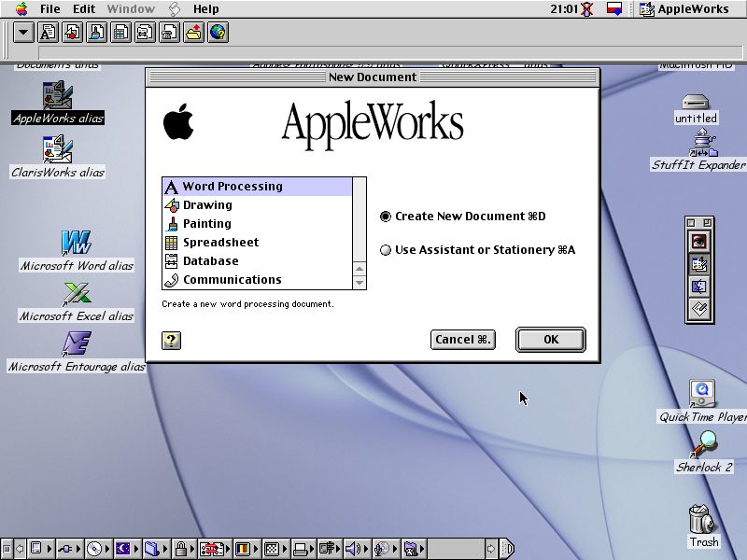
Task: Click the new communications document toolbar icon
Action: pos(170,33)
